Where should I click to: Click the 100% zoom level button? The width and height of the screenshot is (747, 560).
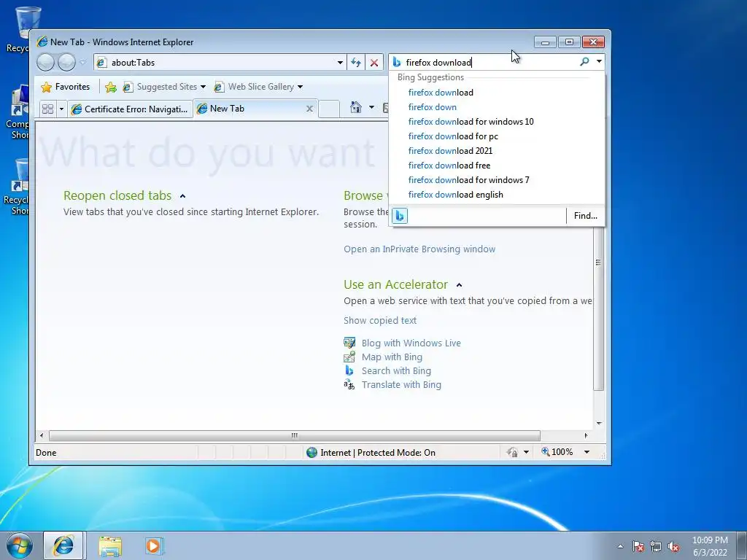pos(557,452)
